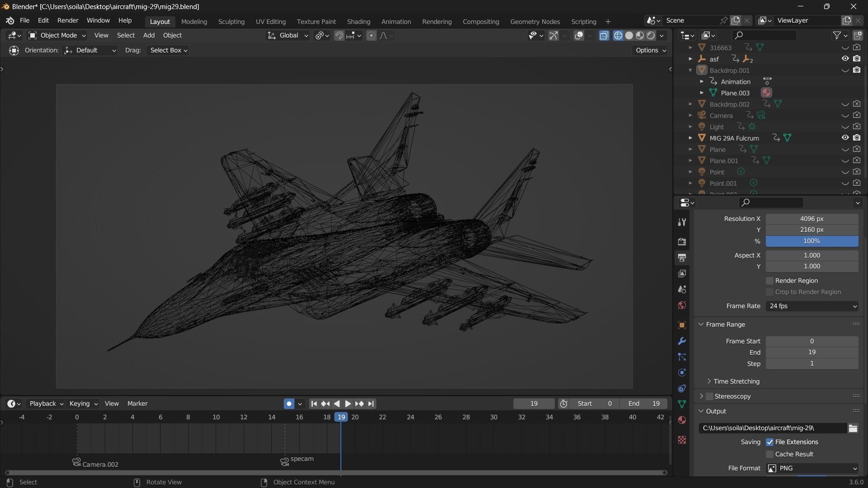Jump to the first frame

(x=314, y=404)
